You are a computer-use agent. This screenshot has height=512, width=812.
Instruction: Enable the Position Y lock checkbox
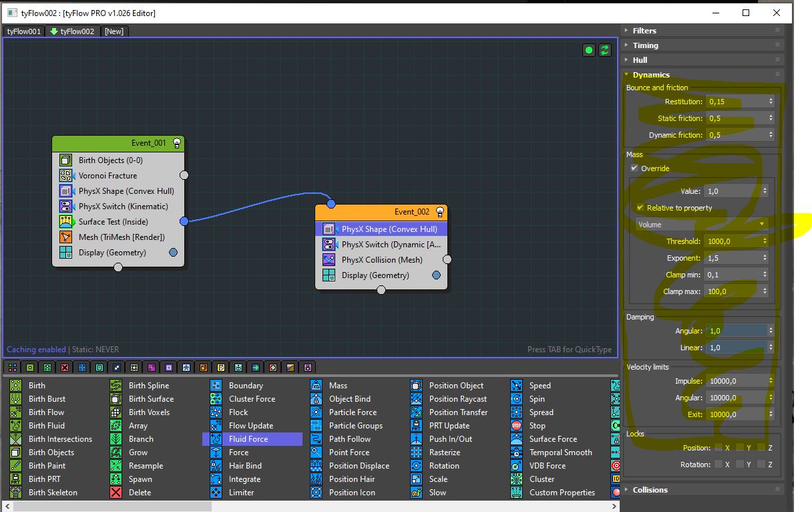(740, 448)
